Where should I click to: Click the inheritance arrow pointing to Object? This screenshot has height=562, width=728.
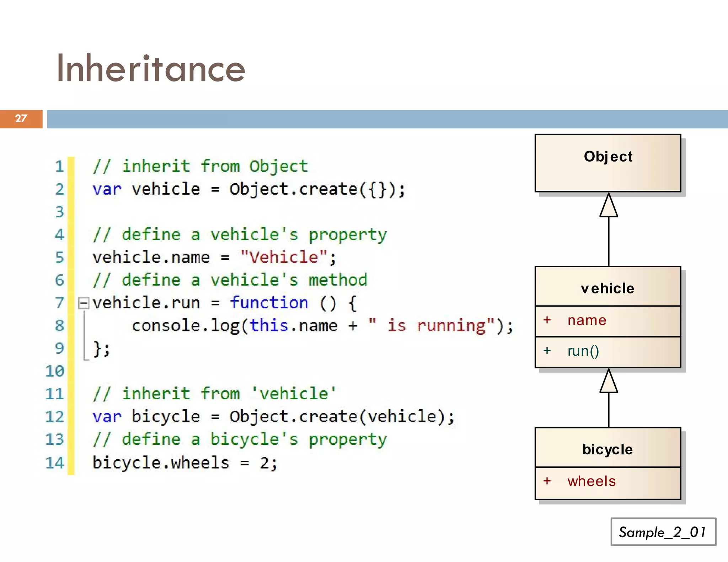click(609, 229)
